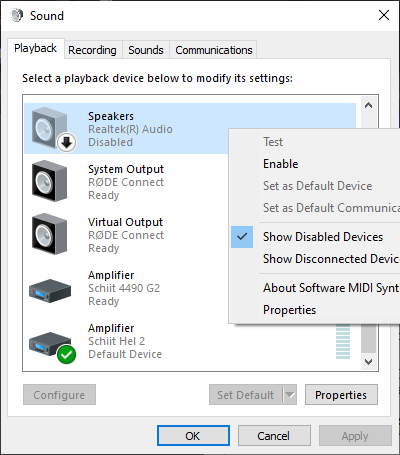The image size is (400, 455).
Task: Click the Sound dialog title icon
Action: (x=17, y=15)
